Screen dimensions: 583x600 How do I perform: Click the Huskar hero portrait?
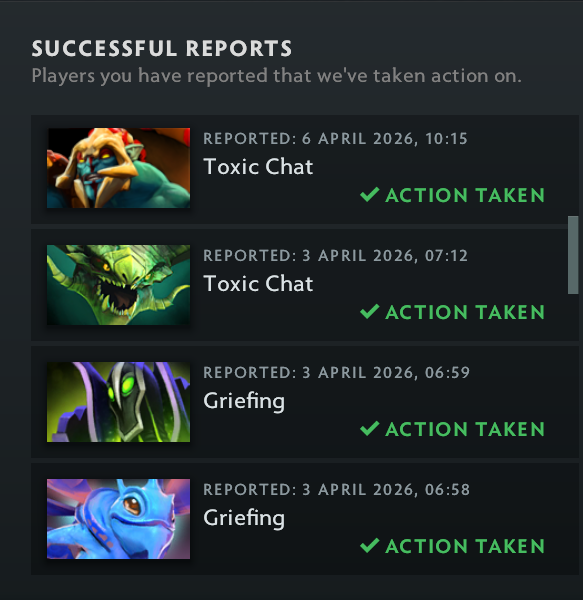118,168
